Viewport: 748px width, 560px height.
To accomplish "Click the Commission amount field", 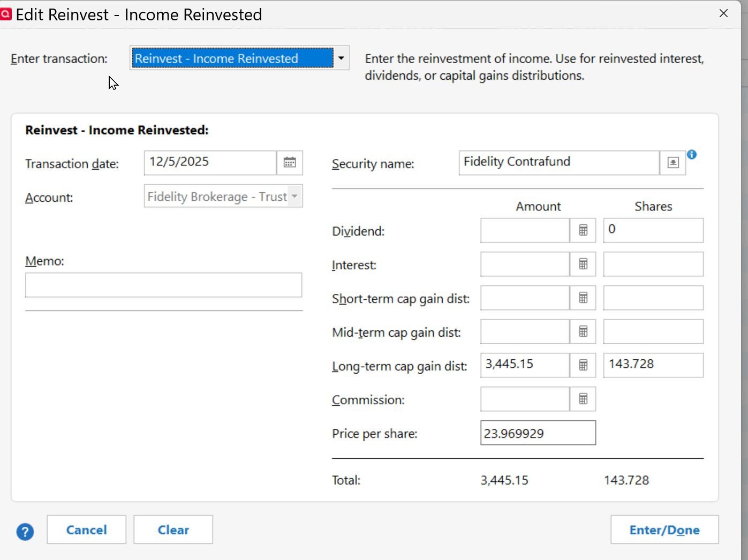I will 525,399.
